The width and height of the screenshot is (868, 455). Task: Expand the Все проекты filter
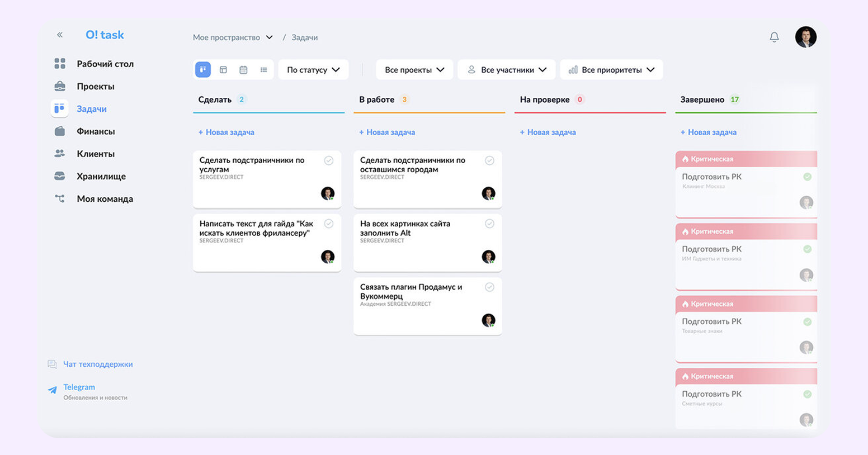[x=414, y=69]
